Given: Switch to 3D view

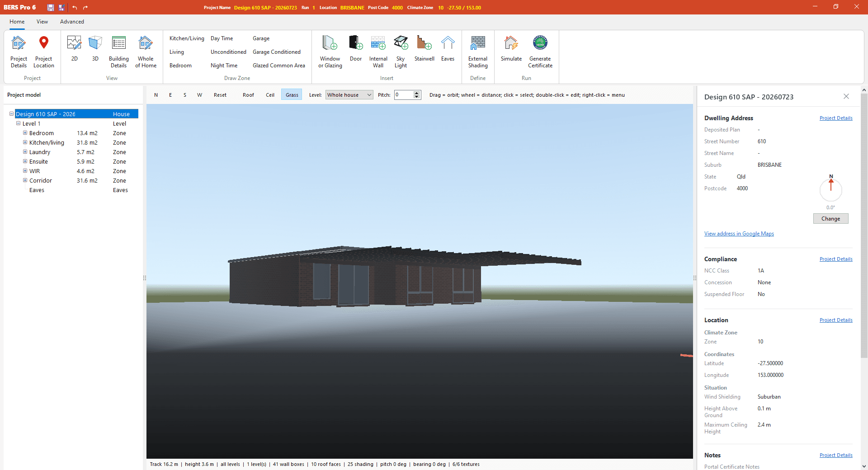Looking at the screenshot, I should point(95,48).
